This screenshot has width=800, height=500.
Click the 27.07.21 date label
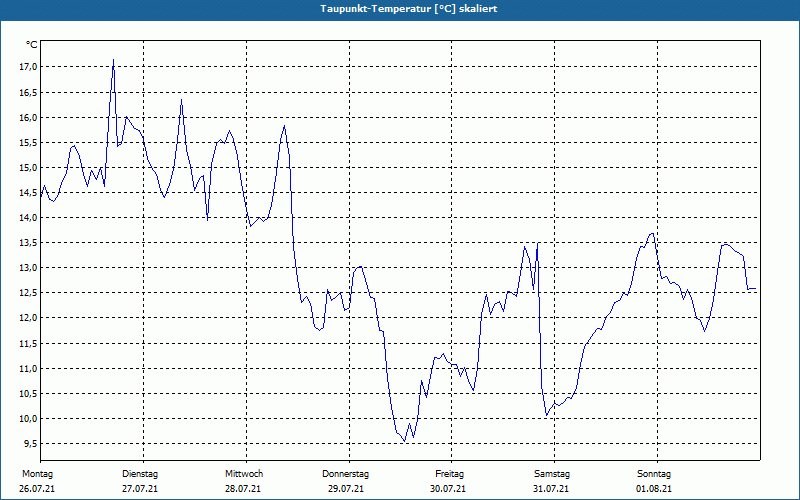[x=140, y=489]
